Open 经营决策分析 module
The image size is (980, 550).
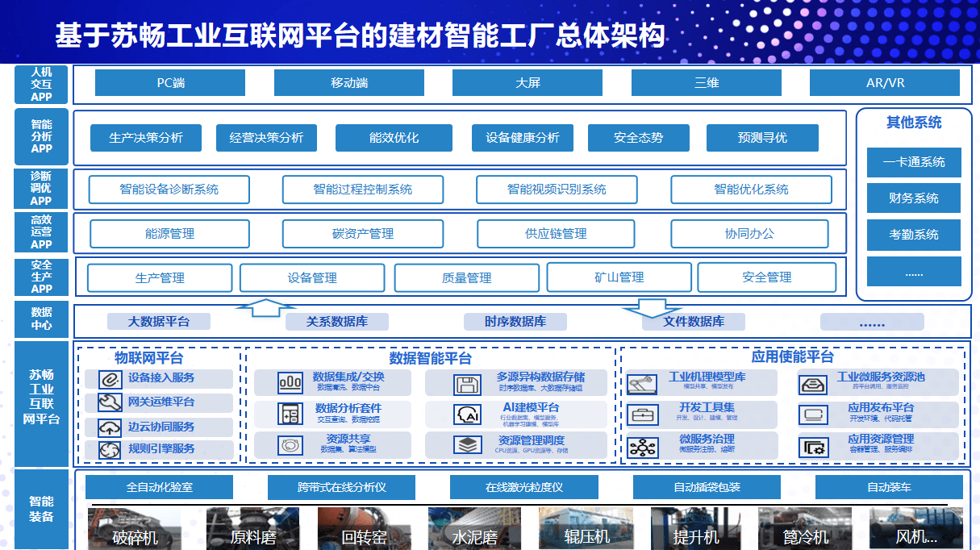pyautogui.click(x=266, y=138)
